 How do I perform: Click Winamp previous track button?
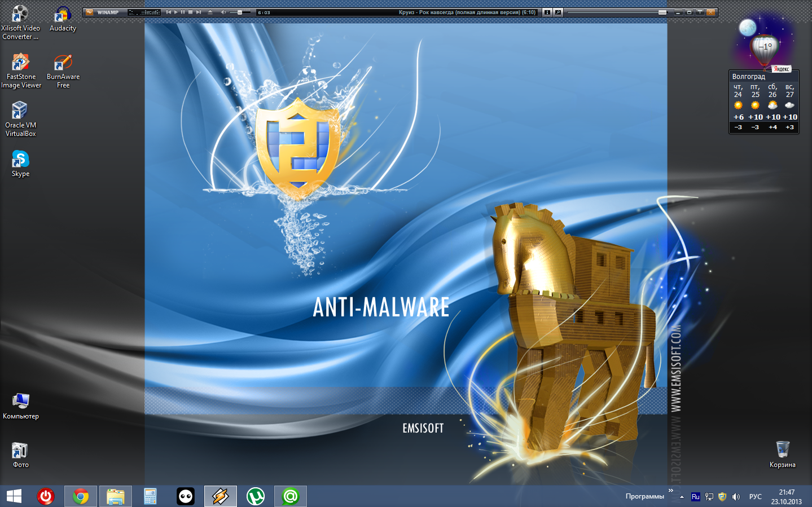(x=168, y=12)
